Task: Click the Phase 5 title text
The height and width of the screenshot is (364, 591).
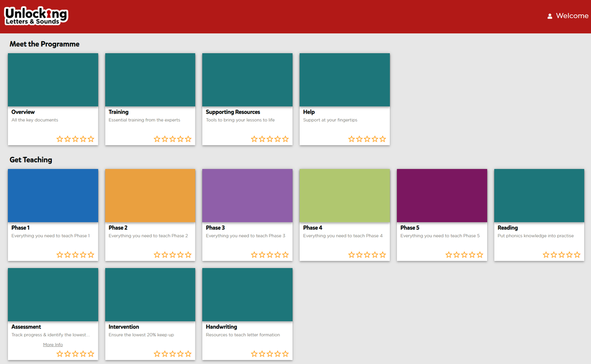Action: [410, 228]
